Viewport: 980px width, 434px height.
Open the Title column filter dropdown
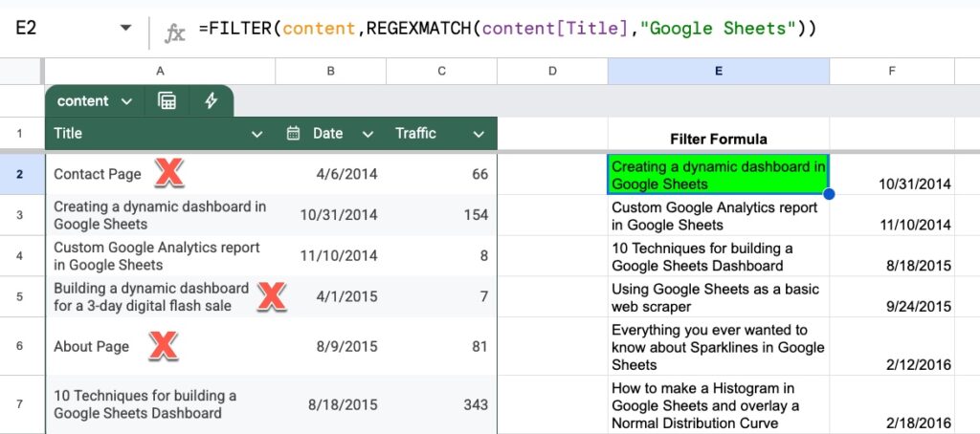(256, 134)
